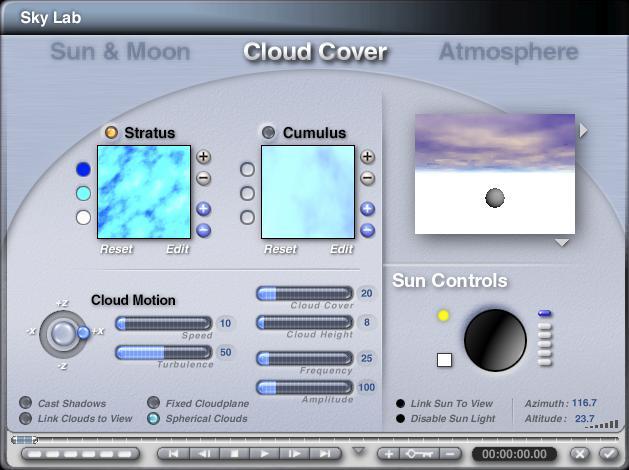Click the Azimuth value 116.7
The image size is (629, 470).
584,403
